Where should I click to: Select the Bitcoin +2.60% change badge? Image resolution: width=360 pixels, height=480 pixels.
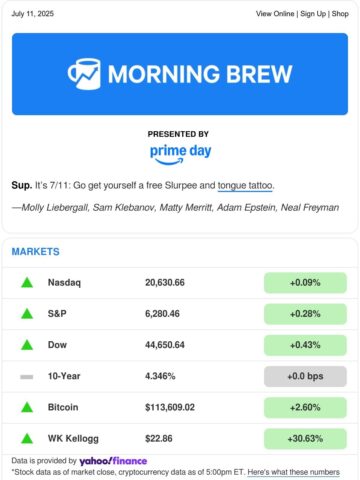(305, 407)
